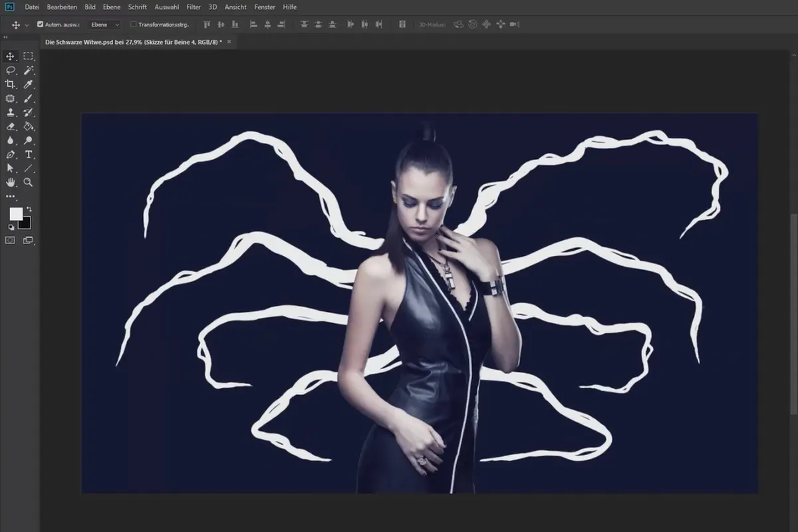Open the Ebene auto-select dropdown
This screenshot has height=532, width=798.
pyautogui.click(x=104, y=25)
